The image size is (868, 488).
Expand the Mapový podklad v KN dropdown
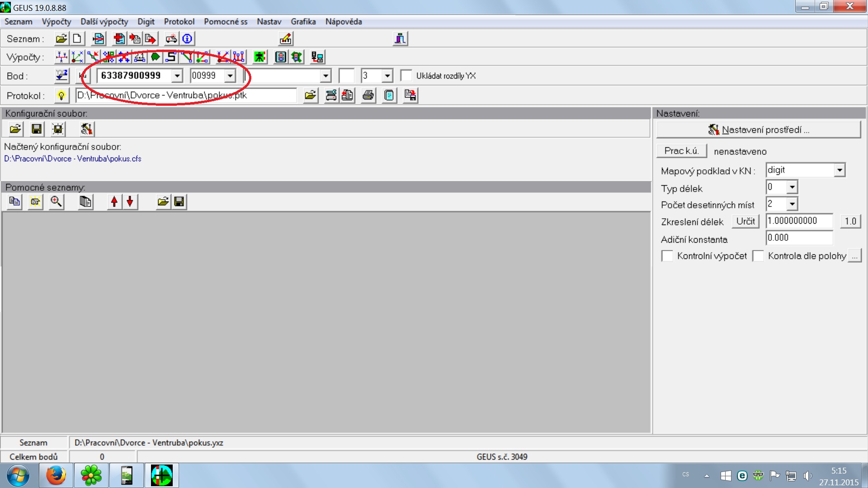pos(840,170)
